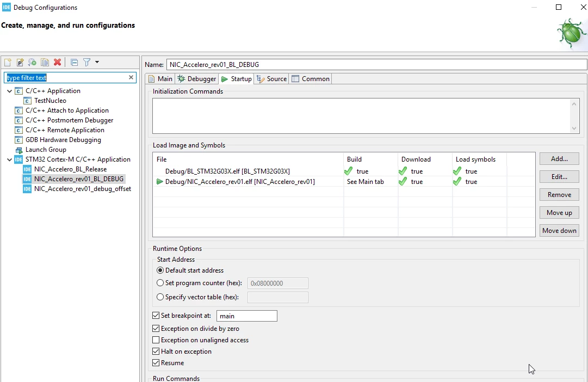
Task: Toggle Halt on exception checkbox
Action: click(156, 352)
